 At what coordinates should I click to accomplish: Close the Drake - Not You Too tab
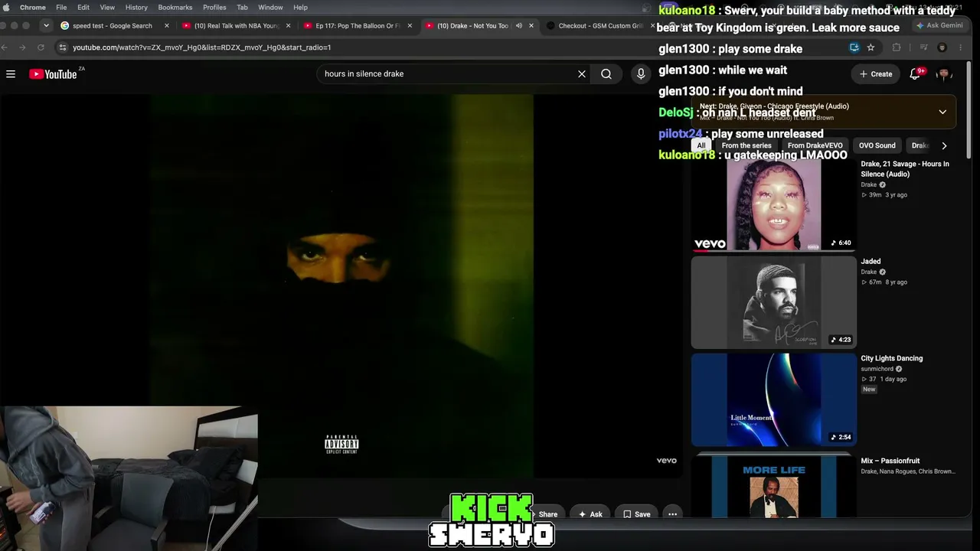(531, 25)
